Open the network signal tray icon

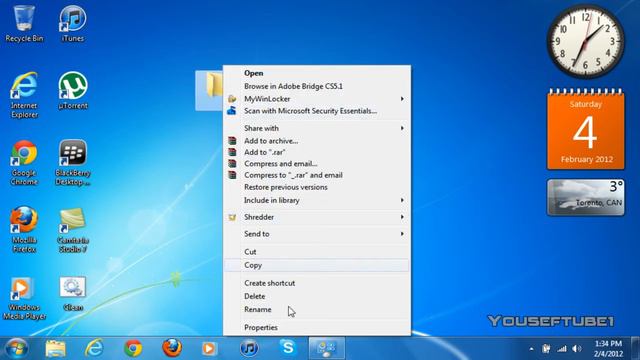coord(562,349)
